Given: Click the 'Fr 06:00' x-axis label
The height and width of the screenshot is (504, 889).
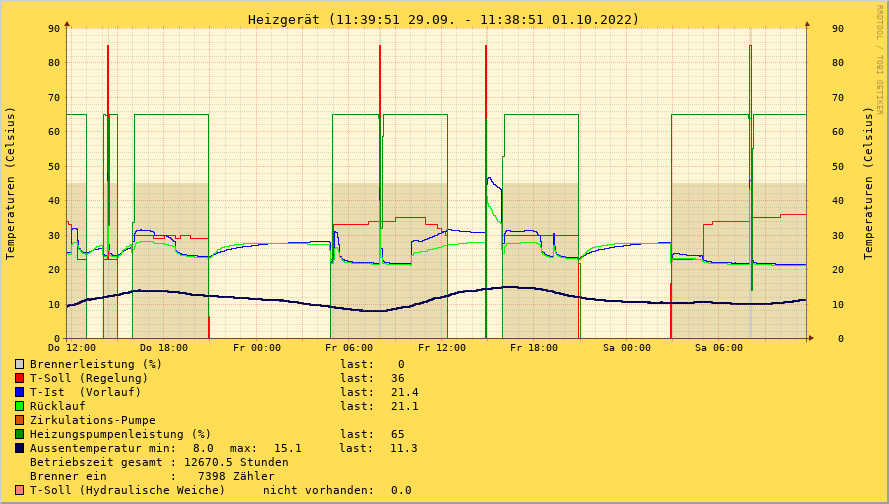Looking at the screenshot, I should tap(349, 348).
